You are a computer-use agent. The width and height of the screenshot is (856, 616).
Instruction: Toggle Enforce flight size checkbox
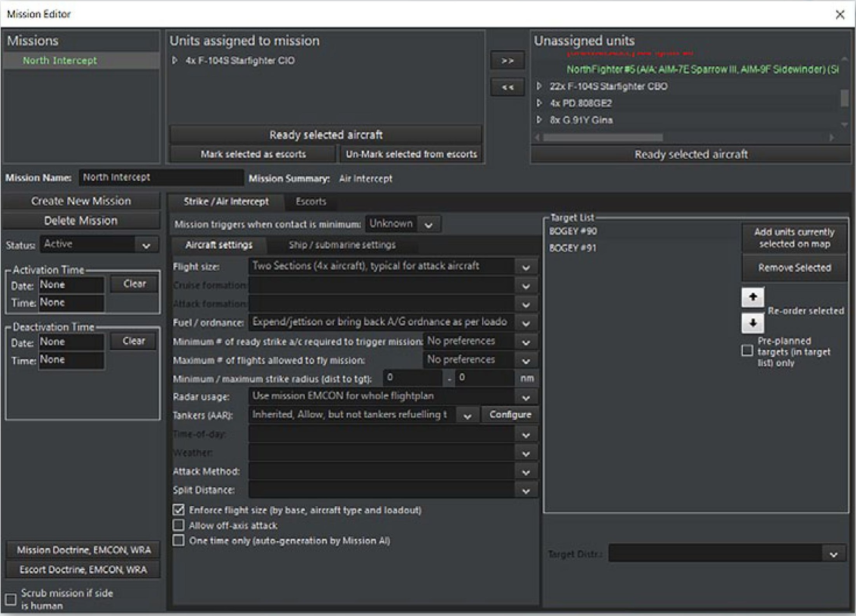[x=179, y=510]
